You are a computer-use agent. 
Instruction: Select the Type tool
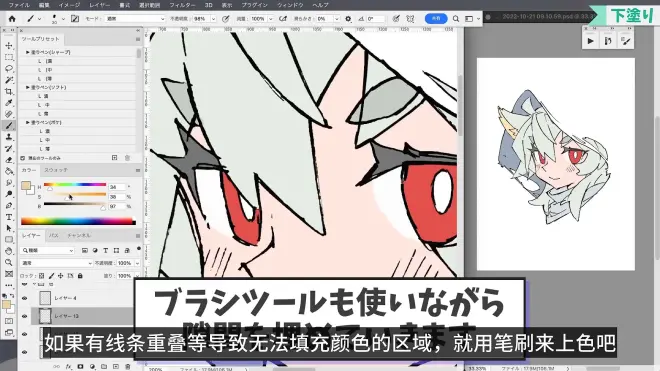(9, 217)
